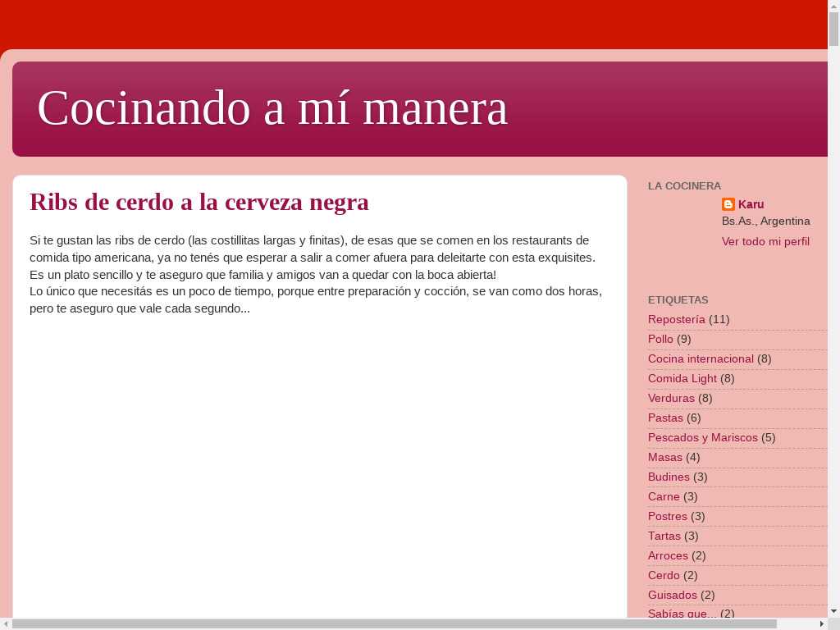The height and width of the screenshot is (630, 840).
Task: Open the Carne label
Action: click(x=663, y=496)
